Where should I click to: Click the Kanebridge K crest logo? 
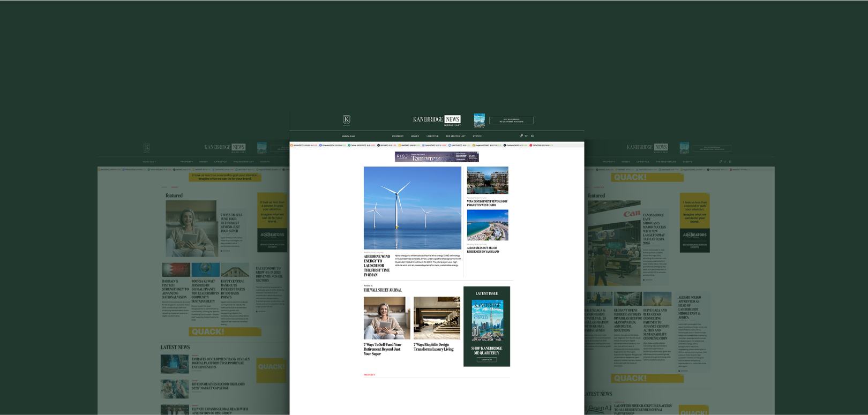346,120
